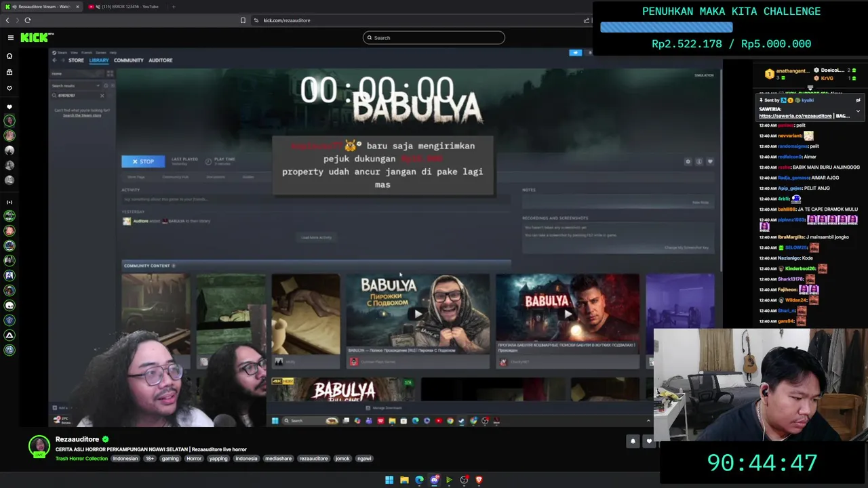Viewport: 868px width, 488px height.
Task: Select the yapping tag
Action: click(218, 459)
